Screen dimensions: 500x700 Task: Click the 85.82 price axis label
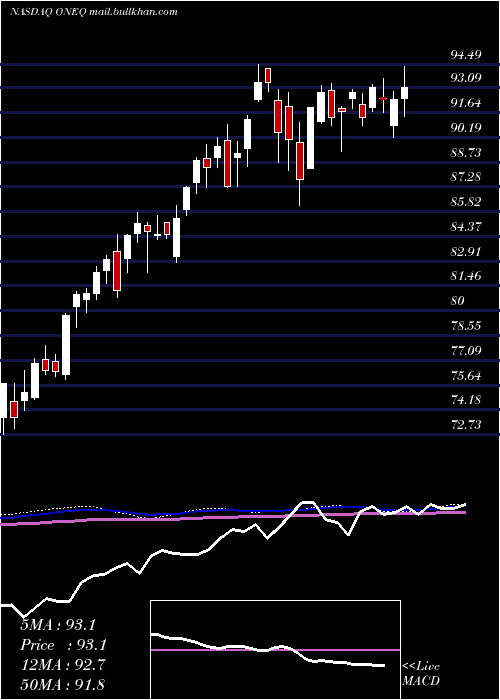coord(466,202)
